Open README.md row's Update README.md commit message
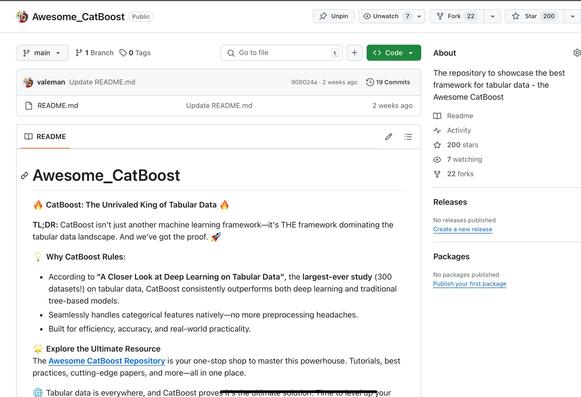This screenshot has width=581, height=397. [219, 106]
